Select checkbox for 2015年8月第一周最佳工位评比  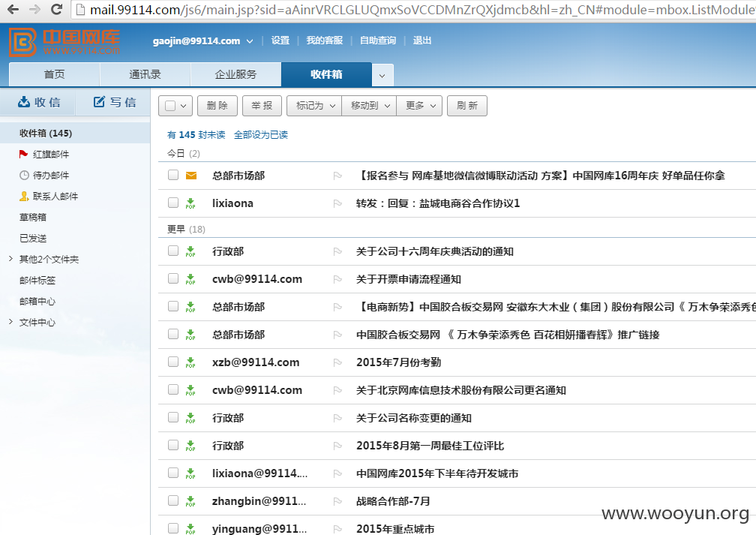173,445
